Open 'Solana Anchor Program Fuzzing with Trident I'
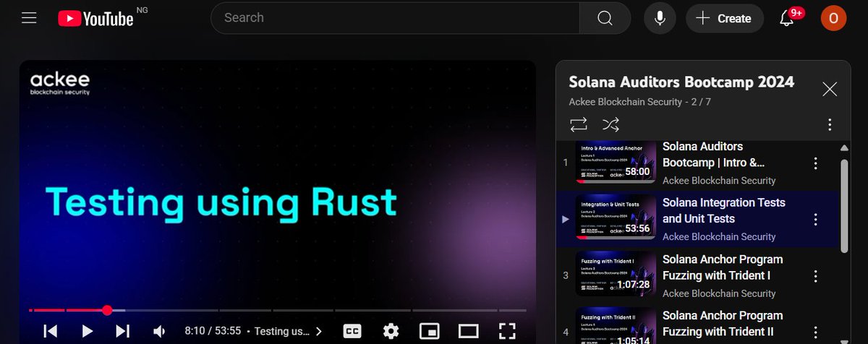This screenshot has height=344, width=868. [723, 267]
